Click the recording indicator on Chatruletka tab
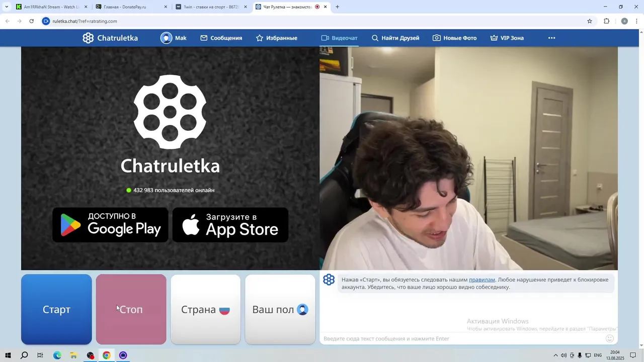Viewport: 644px width, 362px height. (317, 7)
